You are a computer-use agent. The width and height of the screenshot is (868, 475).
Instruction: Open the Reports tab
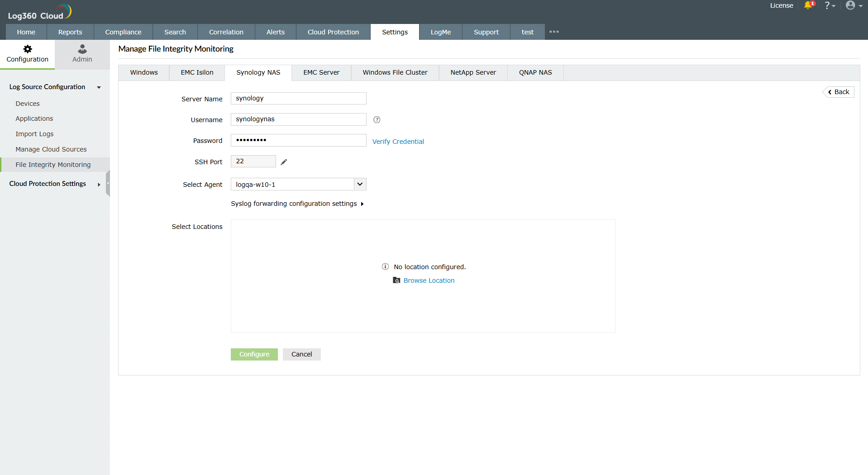(x=70, y=32)
